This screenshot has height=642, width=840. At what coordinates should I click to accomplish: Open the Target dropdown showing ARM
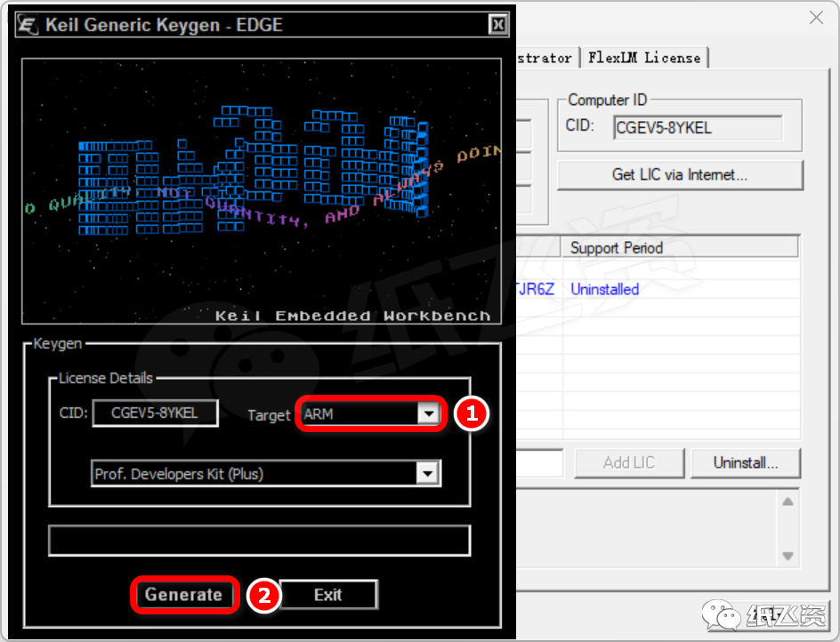tap(429, 413)
